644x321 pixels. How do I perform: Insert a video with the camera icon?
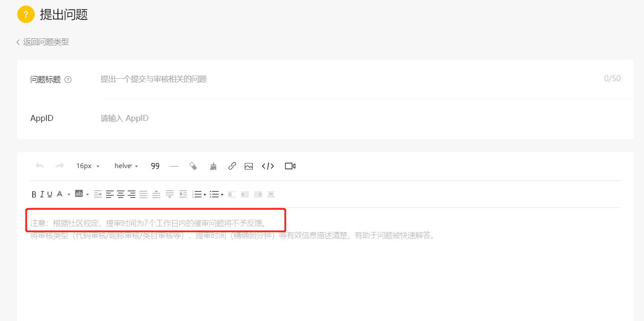click(290, 166)
